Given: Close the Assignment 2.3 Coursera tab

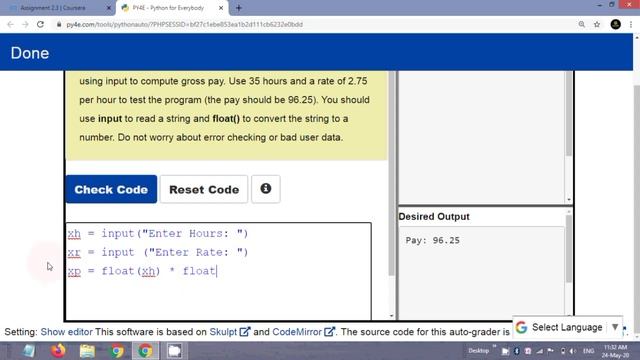Looking at the screenshot, I should click(x=109, y=8).
